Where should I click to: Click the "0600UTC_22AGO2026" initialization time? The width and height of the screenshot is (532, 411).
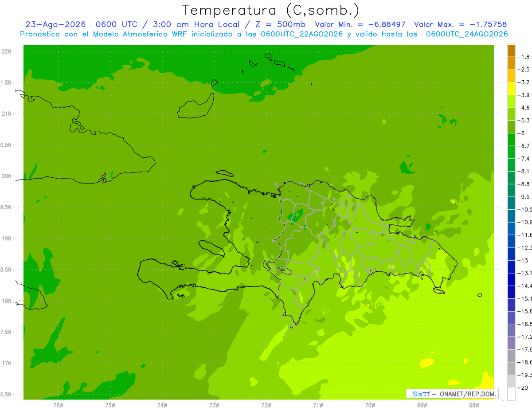click(x=302, y=34)
